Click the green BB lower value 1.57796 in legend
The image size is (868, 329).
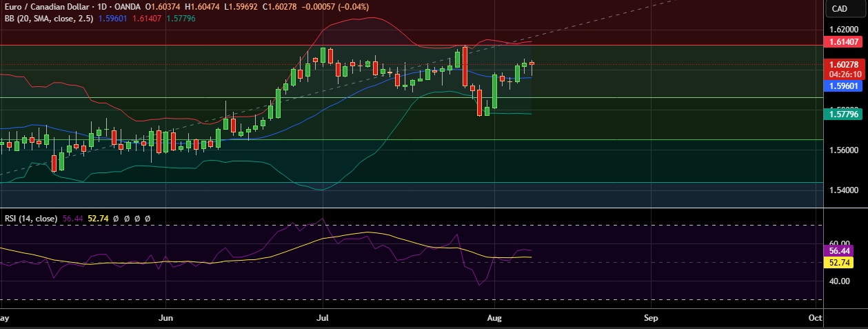click(180, 18)
